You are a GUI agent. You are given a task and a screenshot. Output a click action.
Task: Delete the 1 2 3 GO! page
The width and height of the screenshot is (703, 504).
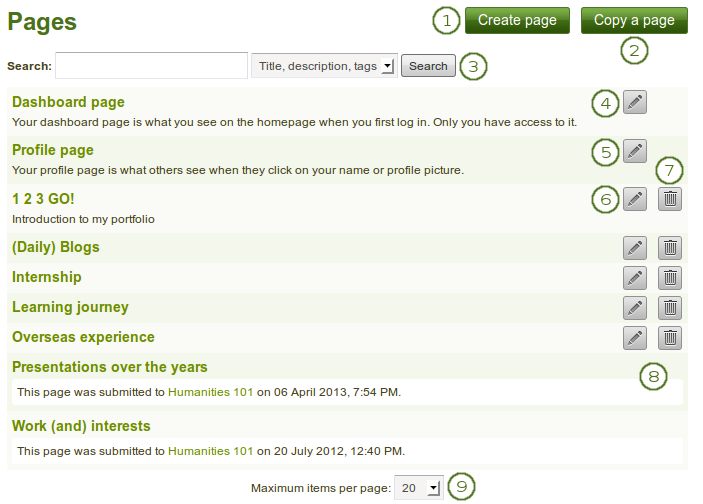click(670, 199)
